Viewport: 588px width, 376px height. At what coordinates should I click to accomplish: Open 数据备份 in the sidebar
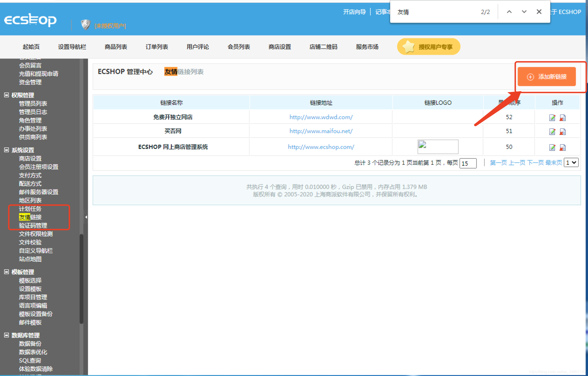[x=30, y=343]
